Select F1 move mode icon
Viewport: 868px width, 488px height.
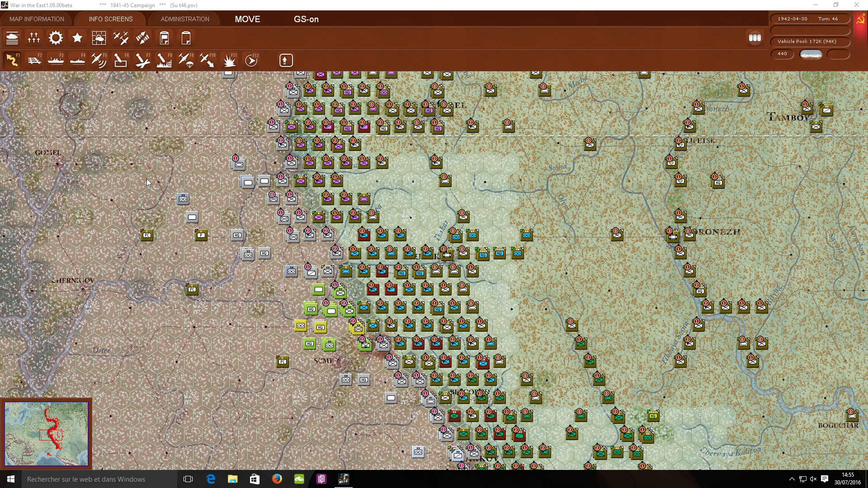[x=12, y=60]
